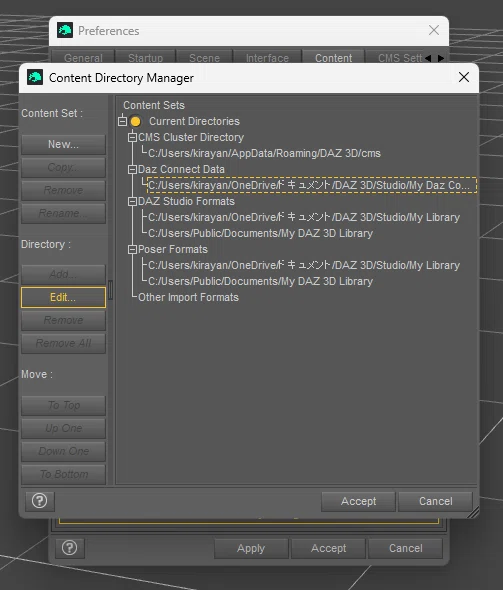Click Daz logo in Preferences title bar

pyautogui.click(x=65, y=30)
